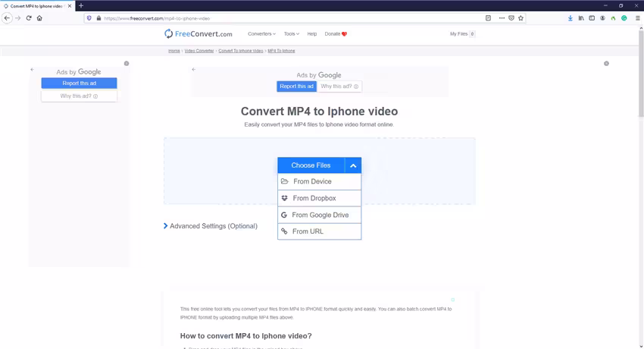Screen dimensions: 644x349
Task: Click the tracking protection shield icon
Action: pyautogui.click(x=89, y=18)
